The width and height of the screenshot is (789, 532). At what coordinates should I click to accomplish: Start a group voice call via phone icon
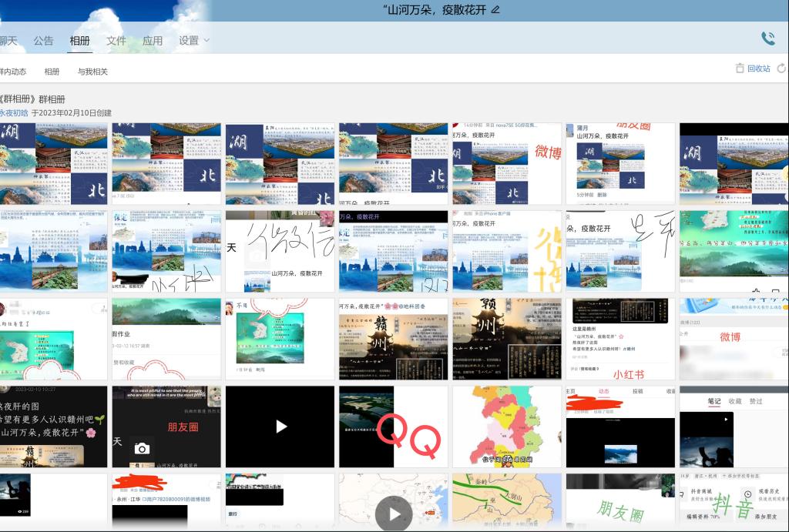pyautogui.click(x=767, y=38)
